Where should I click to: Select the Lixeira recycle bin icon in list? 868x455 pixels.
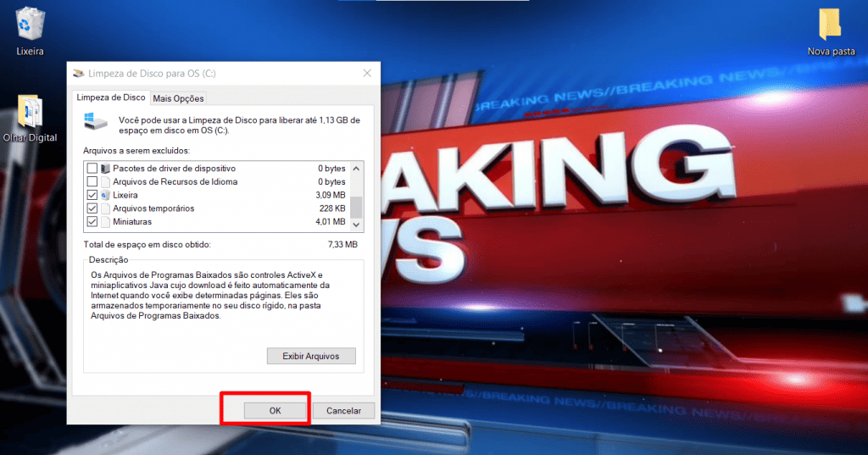[106, 195]
